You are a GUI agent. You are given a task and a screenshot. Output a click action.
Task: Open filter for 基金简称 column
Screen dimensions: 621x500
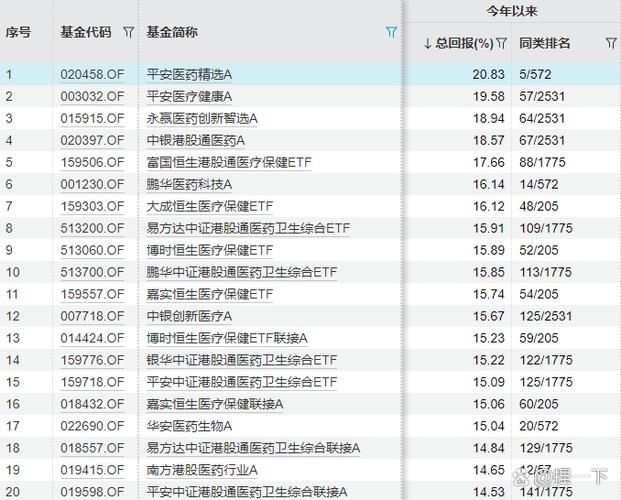tap(391, 32)
